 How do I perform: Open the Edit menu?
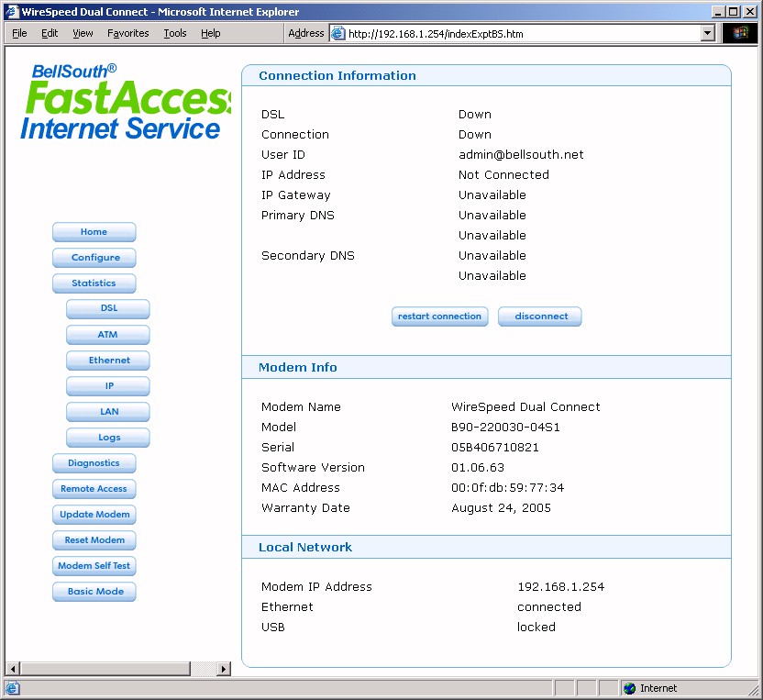pos(50,33)
